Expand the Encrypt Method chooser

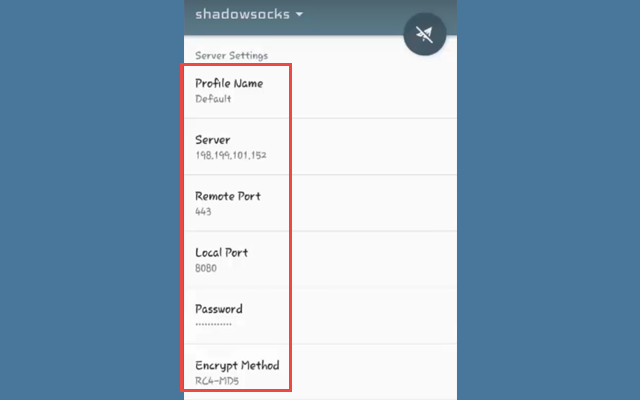(236, 365)
